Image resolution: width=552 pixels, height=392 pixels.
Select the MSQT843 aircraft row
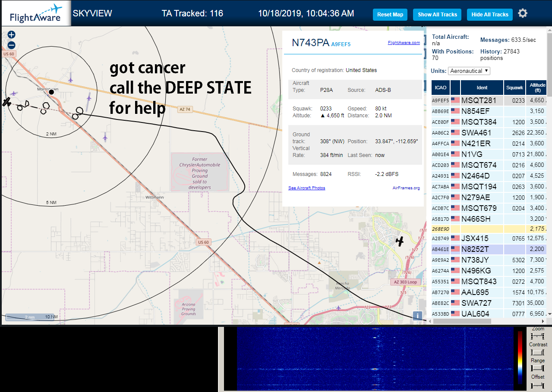(x=489, y=281)
